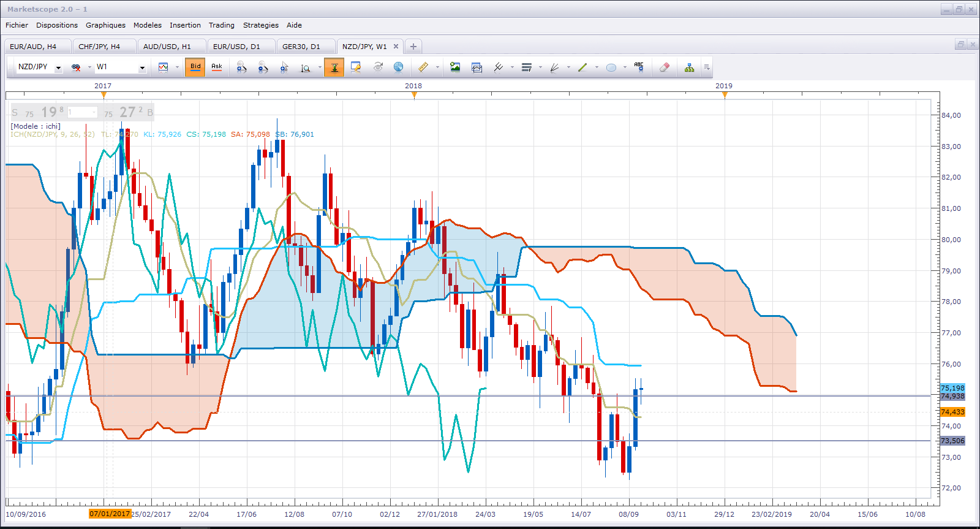
Task: Open the Dispositions menu
Action: pos(57,25)
